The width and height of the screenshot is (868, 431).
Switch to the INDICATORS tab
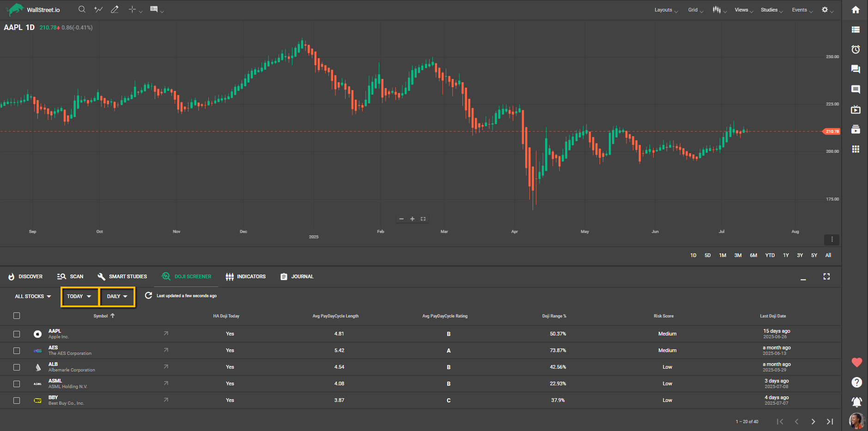[246, 276]
